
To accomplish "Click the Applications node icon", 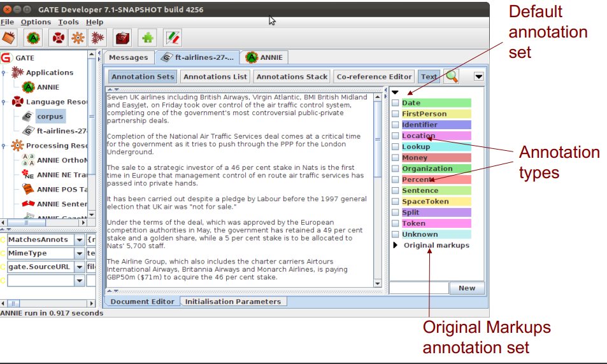I will 17,73.
